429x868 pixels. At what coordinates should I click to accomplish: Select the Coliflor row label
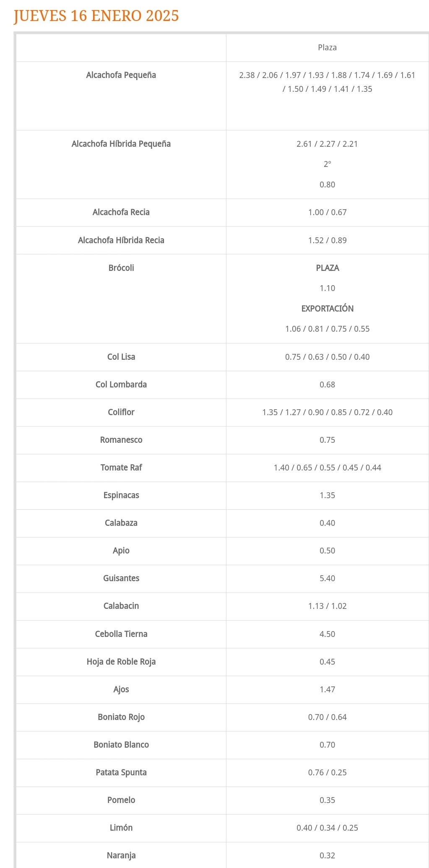(x=121, y=412)
